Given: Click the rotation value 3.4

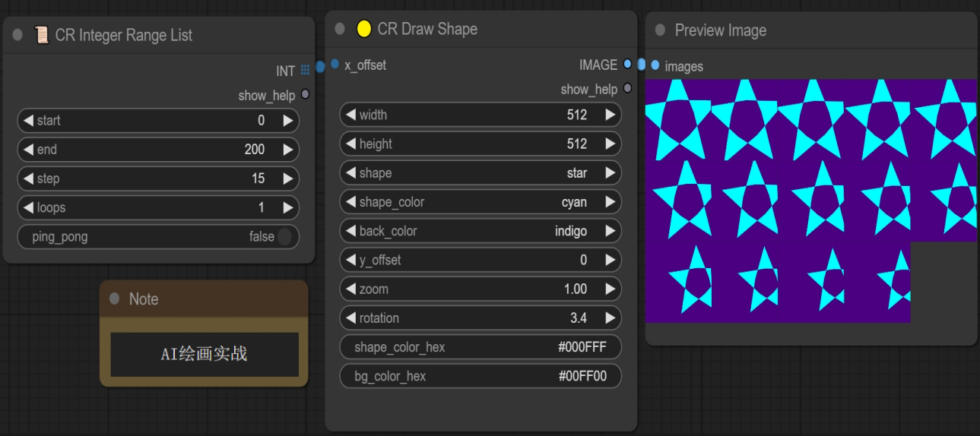Looking at the screenshot, I should (579, 318).
